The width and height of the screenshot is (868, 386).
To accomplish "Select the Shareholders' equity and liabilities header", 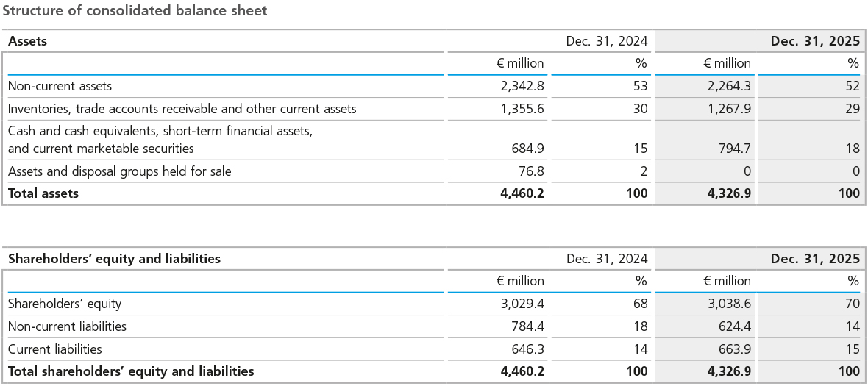I will tap(114, 259).
